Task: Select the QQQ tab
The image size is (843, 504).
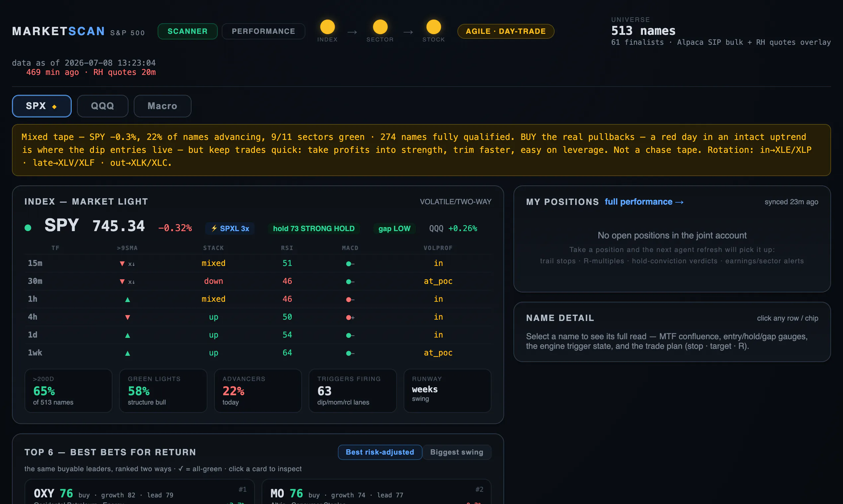Action: 103,106
